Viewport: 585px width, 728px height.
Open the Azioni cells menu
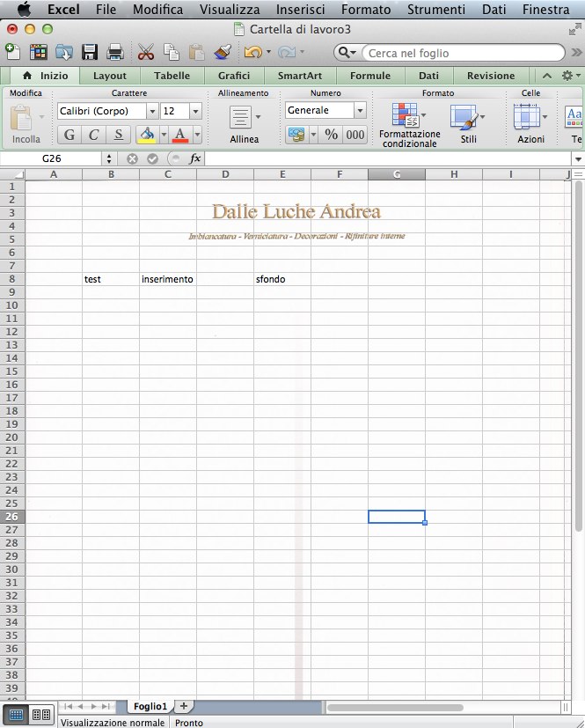click(x=531, y=123)
